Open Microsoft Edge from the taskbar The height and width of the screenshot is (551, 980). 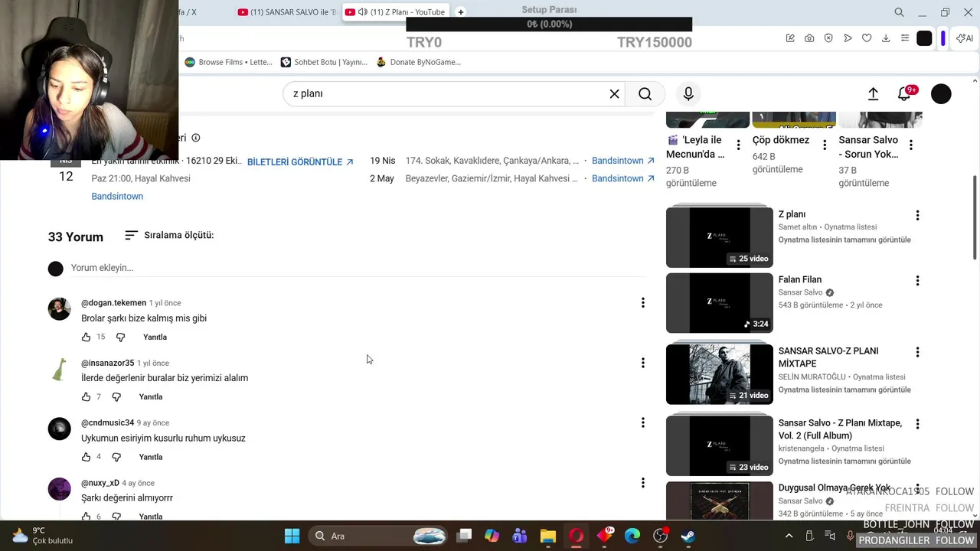tap(632, 536)
